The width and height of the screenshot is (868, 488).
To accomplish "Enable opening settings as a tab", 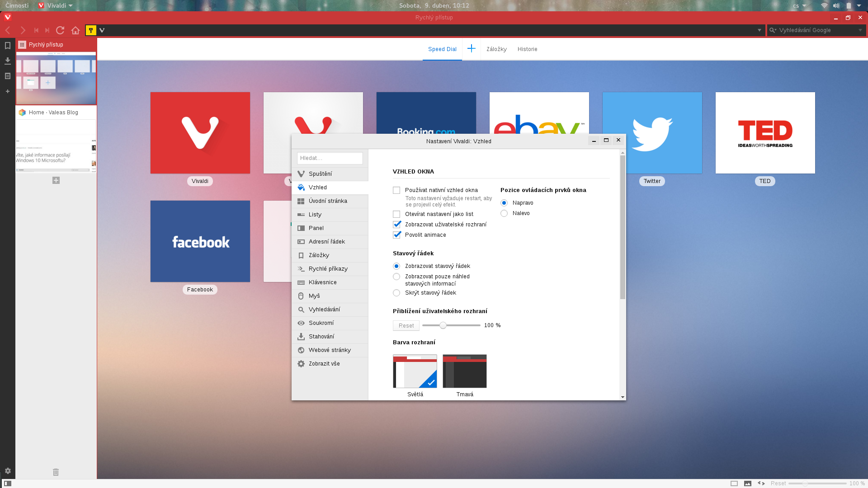I will (396, 214).
